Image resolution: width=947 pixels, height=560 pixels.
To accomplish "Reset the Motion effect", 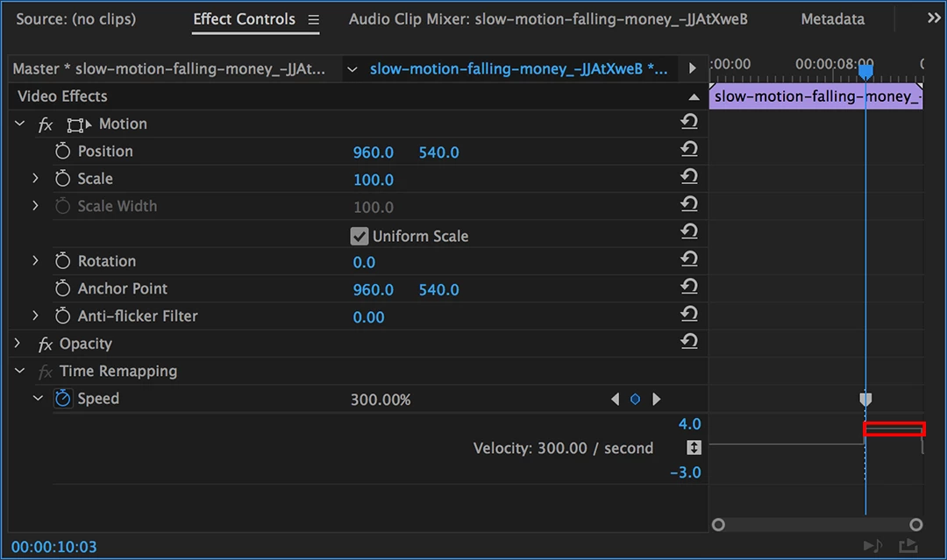I will tap(689, 122).
